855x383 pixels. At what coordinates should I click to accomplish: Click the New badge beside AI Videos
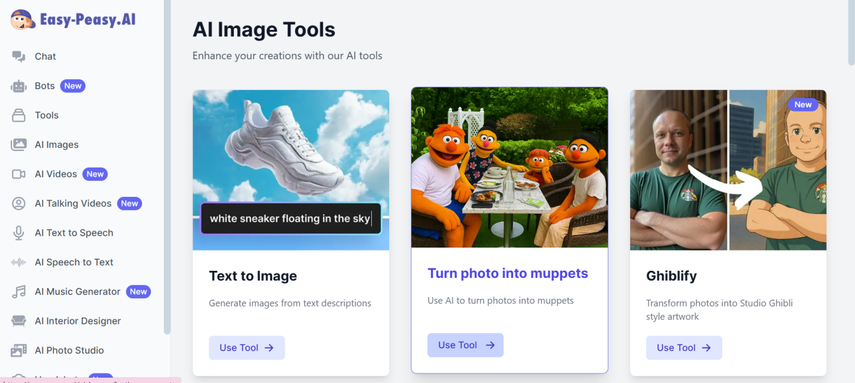tap(95, 174)
